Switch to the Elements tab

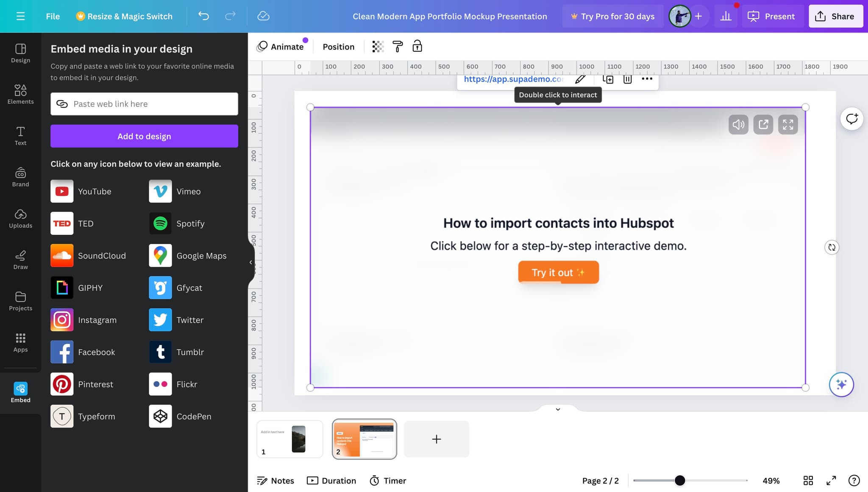tap(20, 94)
